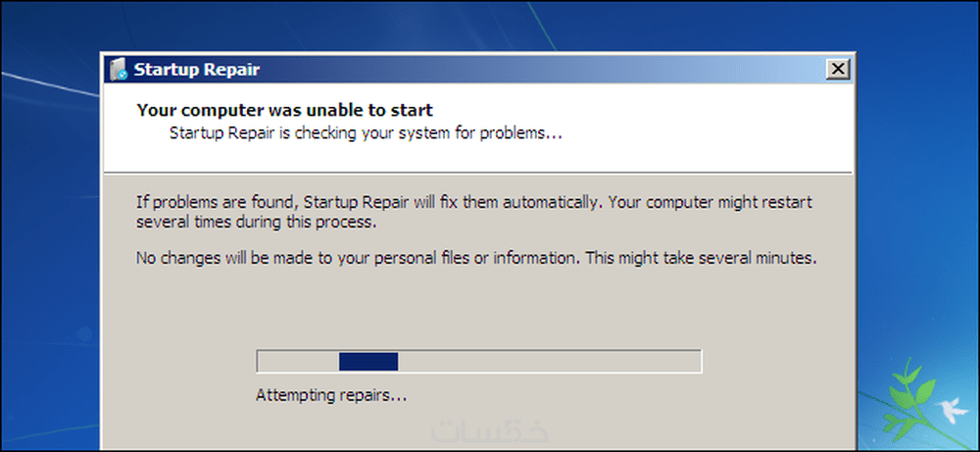This screenshot has width=980, height=452.
Task: Select the "Your computer was unable to start" heading
Action: tap(284, 110)
